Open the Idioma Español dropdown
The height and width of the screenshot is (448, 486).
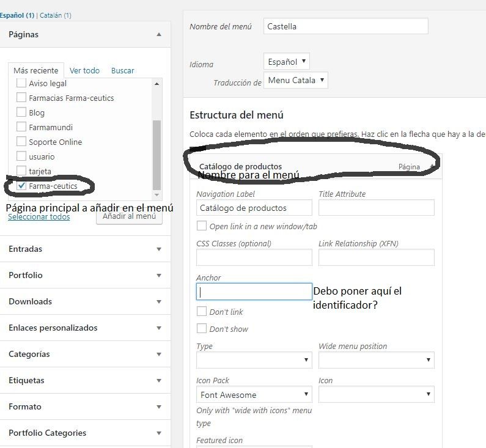pyautogui.click(x=286, y=61)
